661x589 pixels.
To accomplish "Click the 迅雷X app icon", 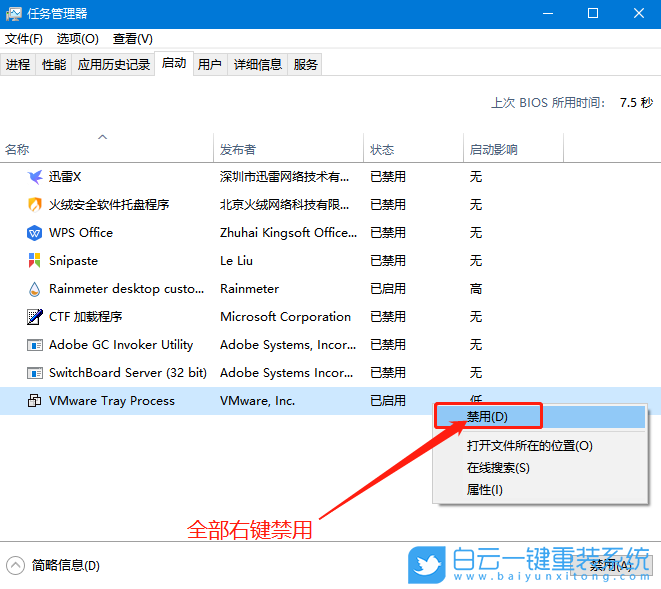I will point(35,177).
